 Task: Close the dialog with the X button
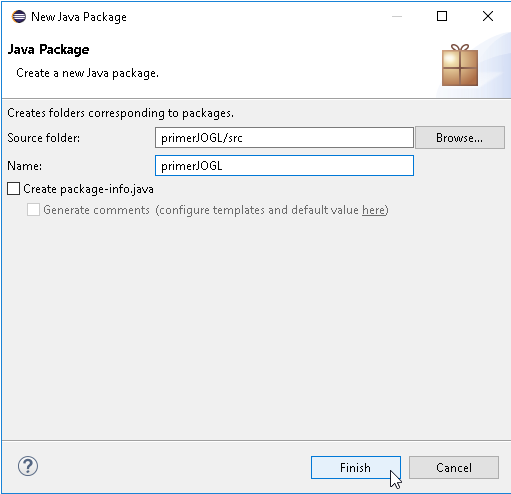488,16
